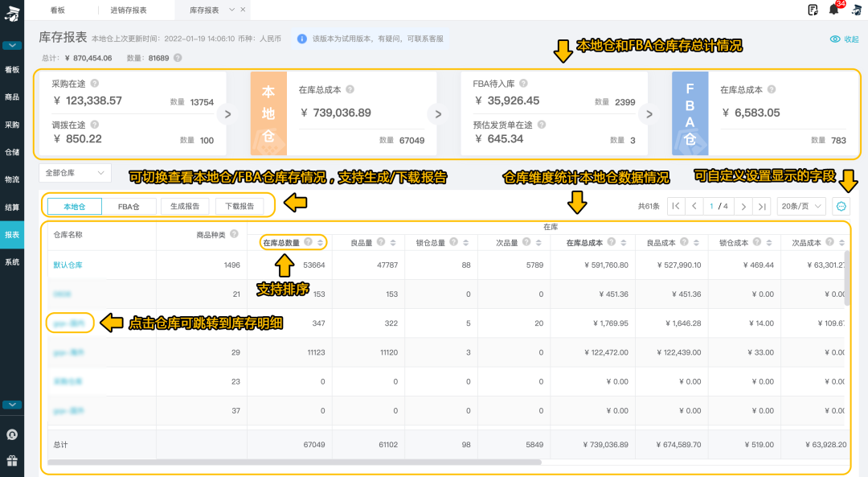Open 系统 in sidebar menu

click(x=12, y=262)
